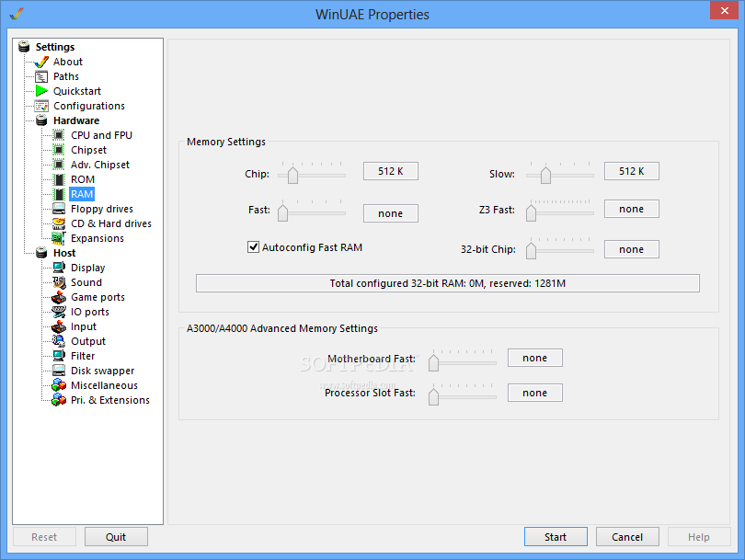Click the Disk swapper icon
This screenshot has width=745, height=560.
pos(59,371)
